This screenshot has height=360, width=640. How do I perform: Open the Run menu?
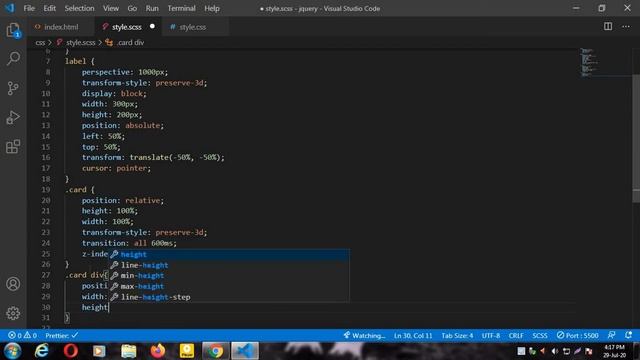152,8
